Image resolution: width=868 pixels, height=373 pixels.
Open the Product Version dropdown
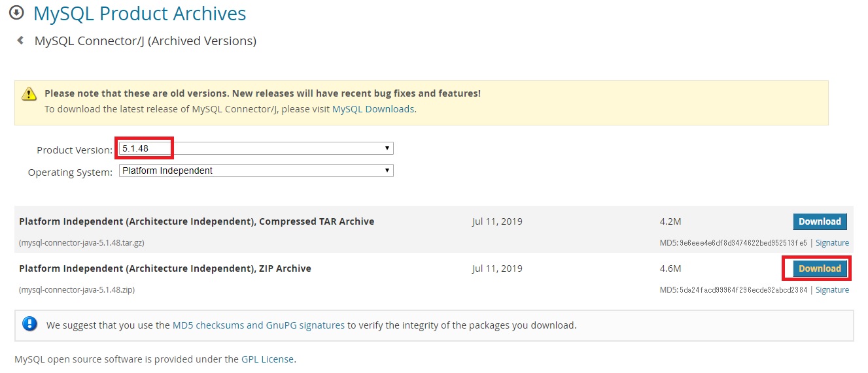coord(256,149)
